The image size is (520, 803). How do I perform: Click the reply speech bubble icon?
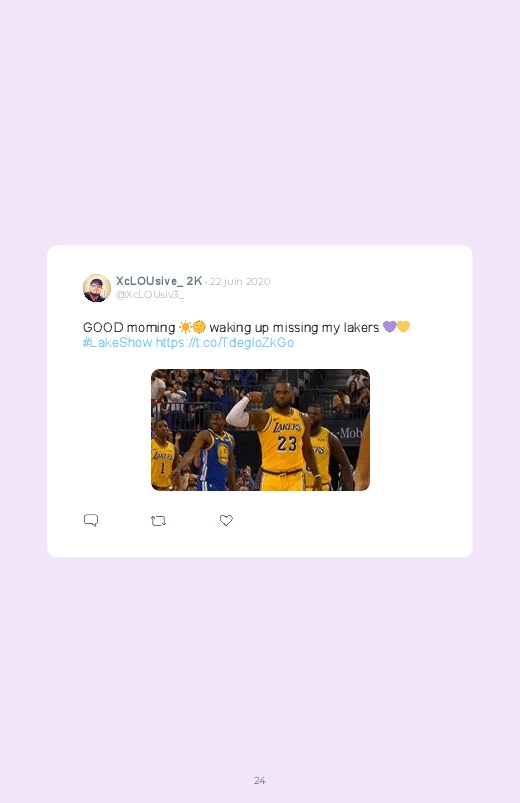pyautogui.click(x=91, y=520)
